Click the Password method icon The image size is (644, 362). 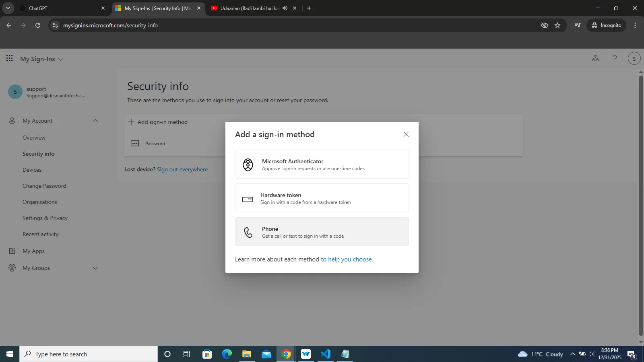135,143
